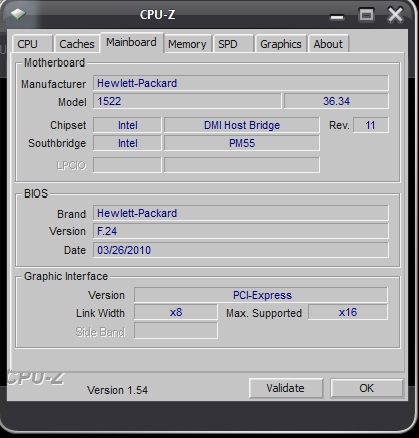Viewport: 419px width, 438px height.
Task: Click the BIOS Brand Hewlett-Packard field
Action: [x=241, y=213]
